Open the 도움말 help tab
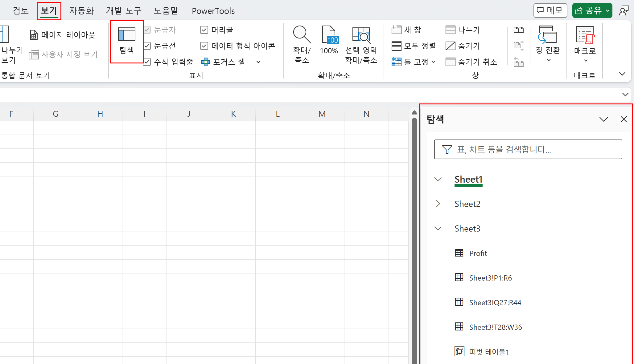Screen dimensions: 634x364 pos(166,11)
